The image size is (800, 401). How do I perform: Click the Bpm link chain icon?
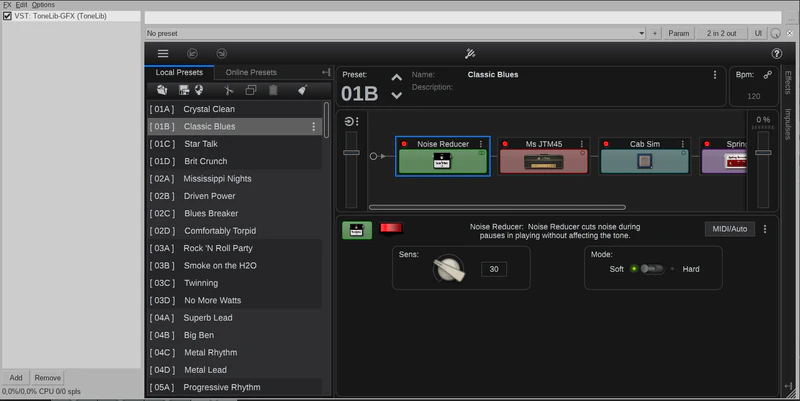click(767, 75)
